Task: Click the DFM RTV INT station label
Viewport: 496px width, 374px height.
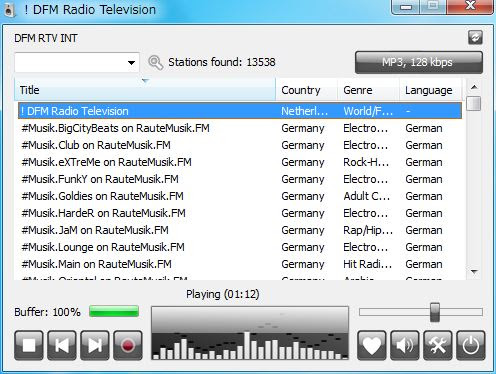Action: click(x=46, y=38)
